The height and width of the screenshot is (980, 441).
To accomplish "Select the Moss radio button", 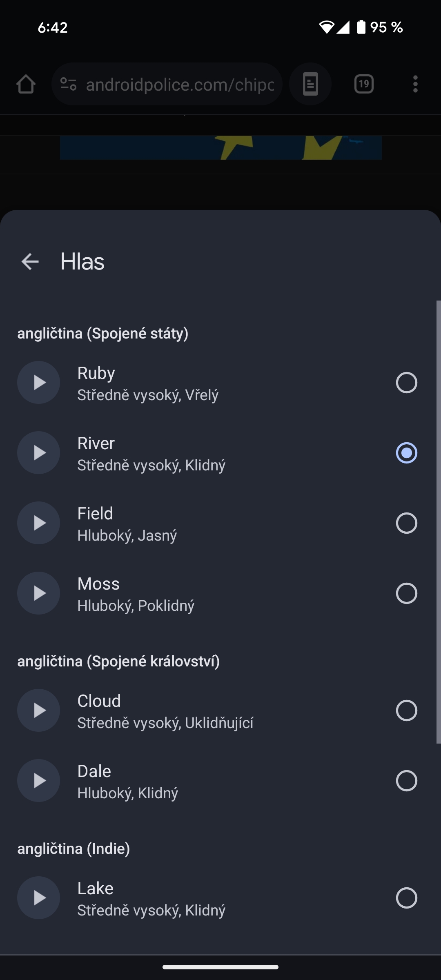I will tap(406, 593).
